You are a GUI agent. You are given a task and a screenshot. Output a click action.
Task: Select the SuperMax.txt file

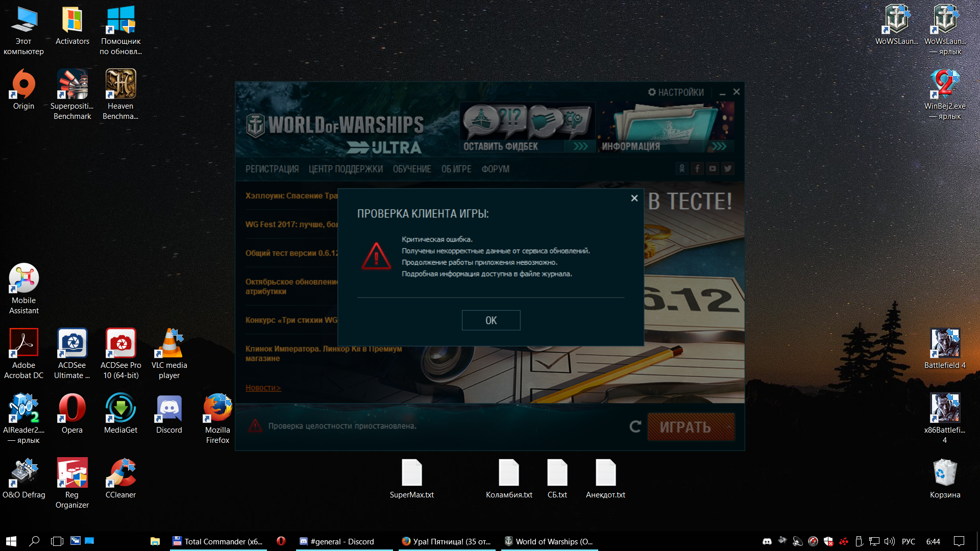click(412, 479)
